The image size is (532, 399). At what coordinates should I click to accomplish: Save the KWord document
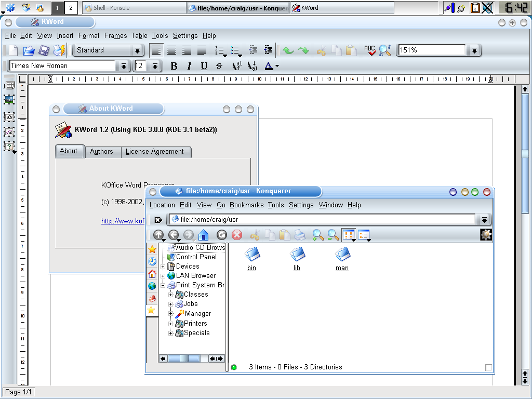pyautogui.click(x=44, y=50)
